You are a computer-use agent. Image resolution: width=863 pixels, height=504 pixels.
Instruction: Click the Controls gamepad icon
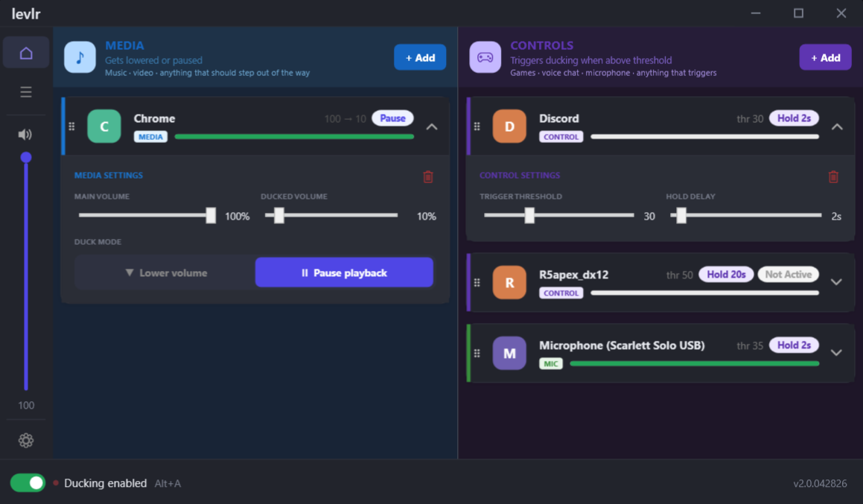[x=485, y=57]
